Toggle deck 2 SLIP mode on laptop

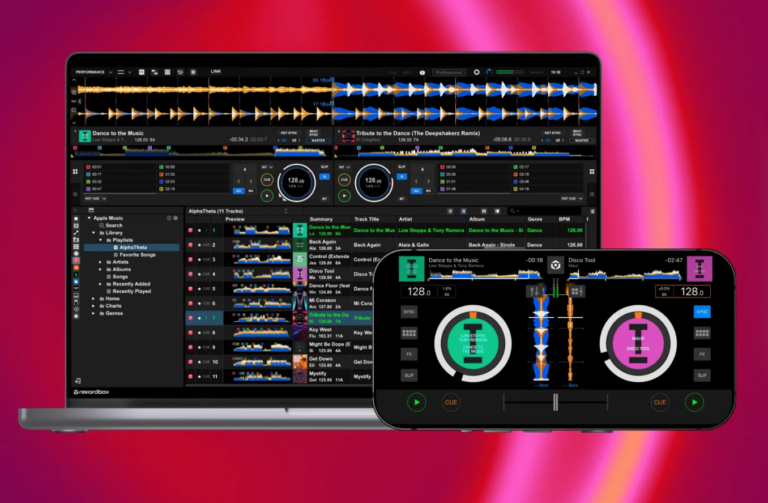pos(402,167)
